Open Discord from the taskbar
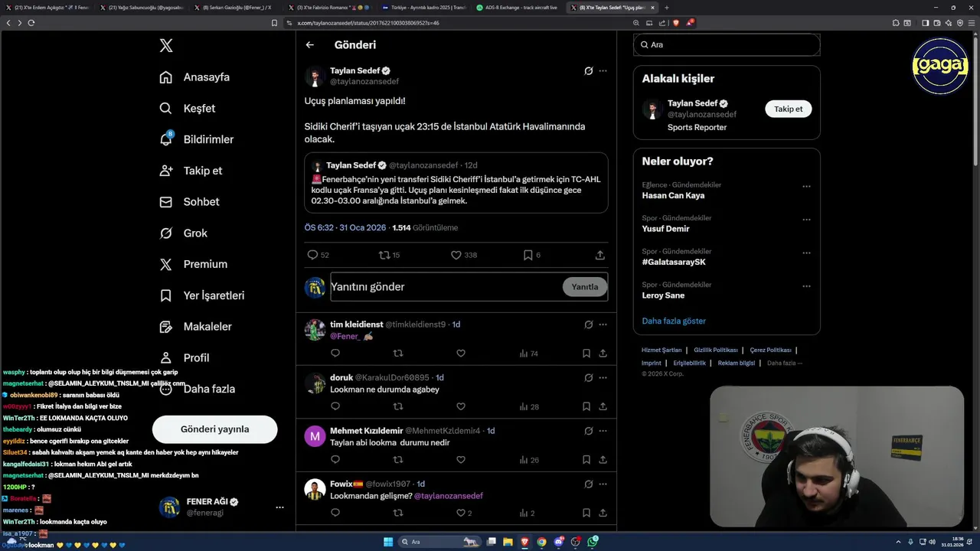 click(x=559, y=542)
